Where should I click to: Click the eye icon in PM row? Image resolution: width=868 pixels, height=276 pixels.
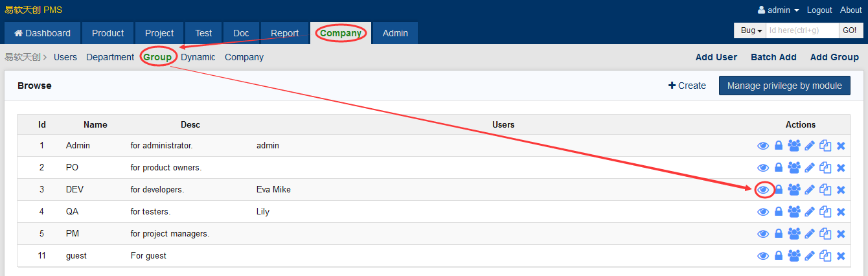click(763, 234)
